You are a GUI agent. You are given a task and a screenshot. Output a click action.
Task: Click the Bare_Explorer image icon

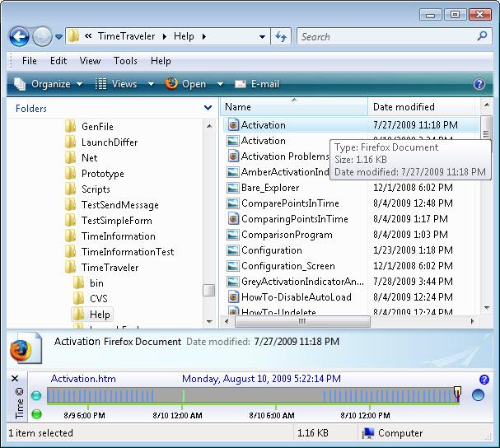(x=233, y=188)
